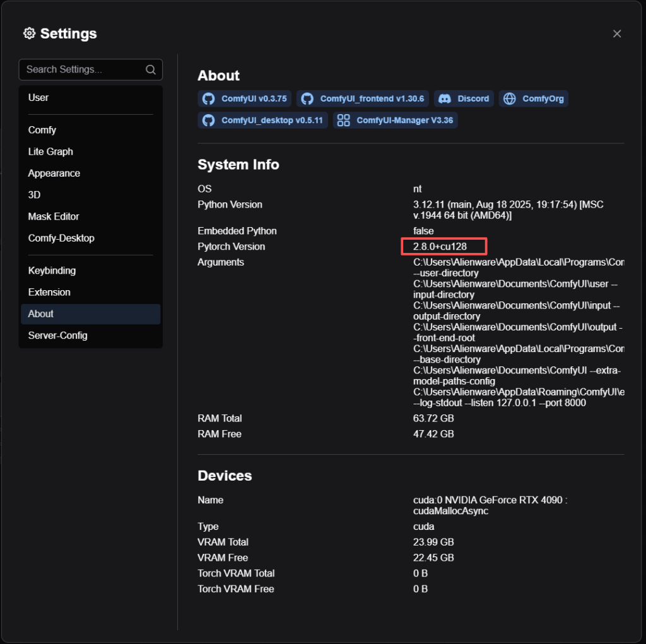646x644 pixels.
Task: Click the grid icon beside ComfyUI-Manager
Action: 343,120
